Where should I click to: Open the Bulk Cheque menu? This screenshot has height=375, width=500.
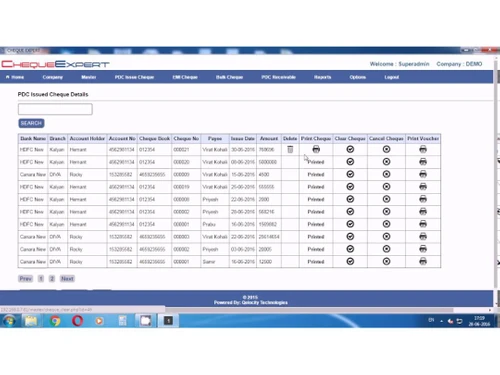click(x=229, y=77)
